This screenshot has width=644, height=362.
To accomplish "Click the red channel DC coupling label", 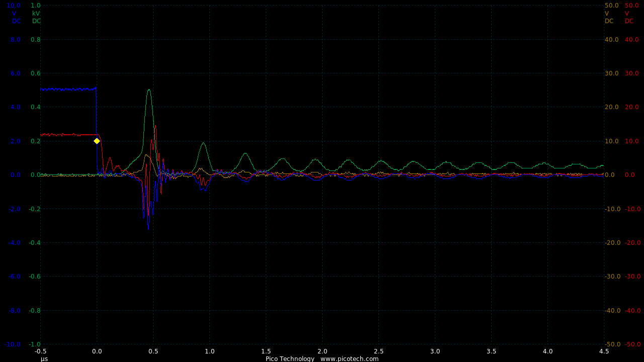I will pyautogui.click(x=629, y=21).
